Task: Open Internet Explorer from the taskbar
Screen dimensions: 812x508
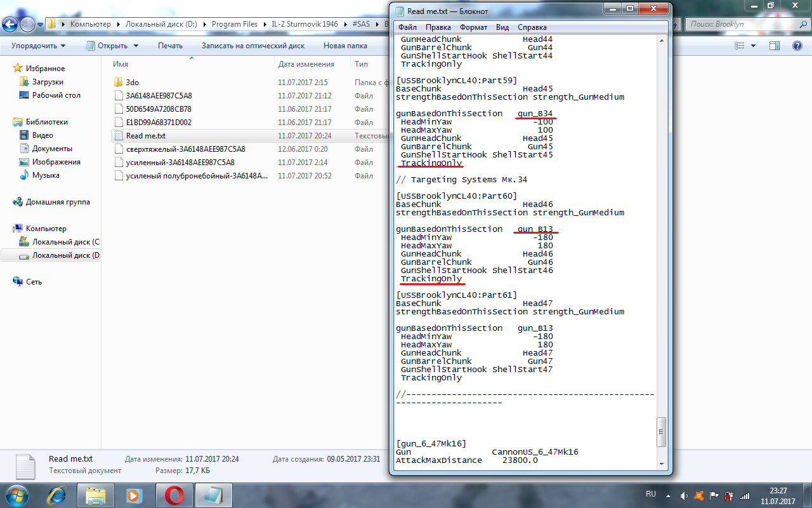Action: point(58,495)
